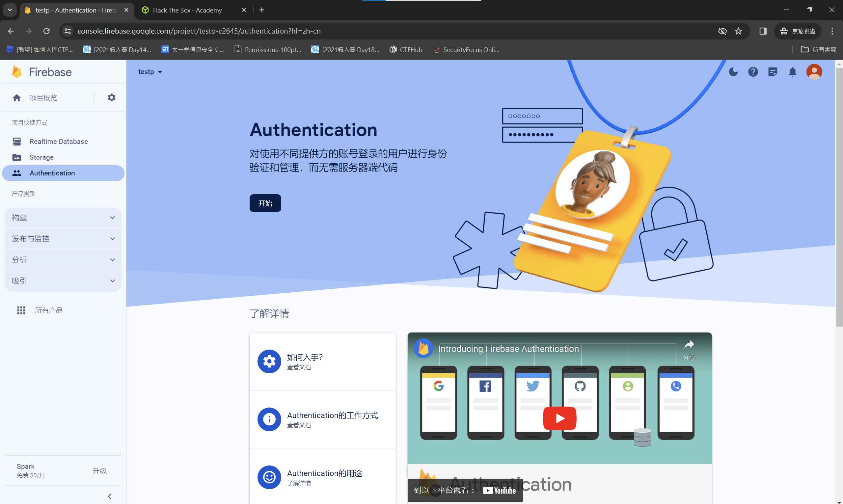Toggle the browser side panel icon

tap(763, 31)
